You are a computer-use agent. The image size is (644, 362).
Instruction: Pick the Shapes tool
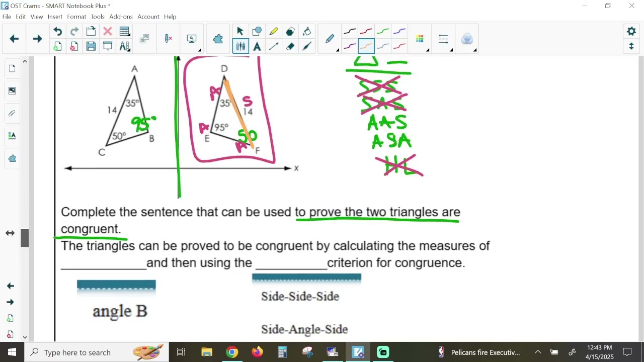[x=257, y=32]
